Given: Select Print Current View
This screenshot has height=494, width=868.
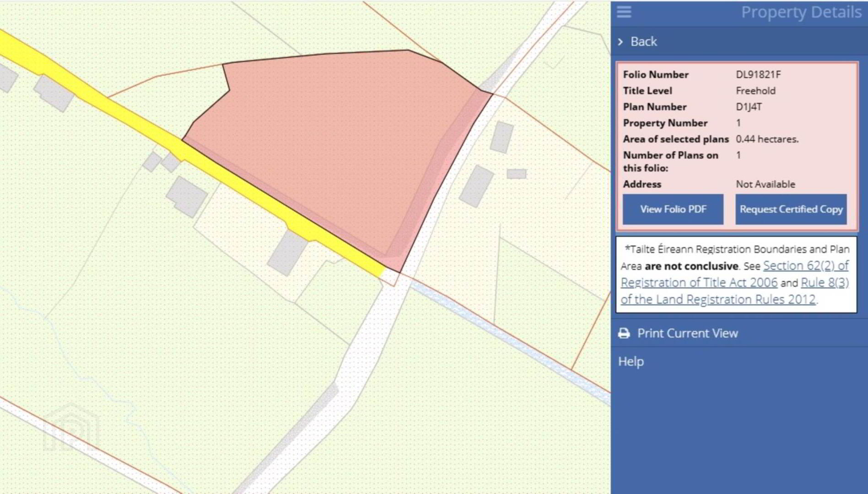Looking at the screenshot, I should (x=687, y=333).
